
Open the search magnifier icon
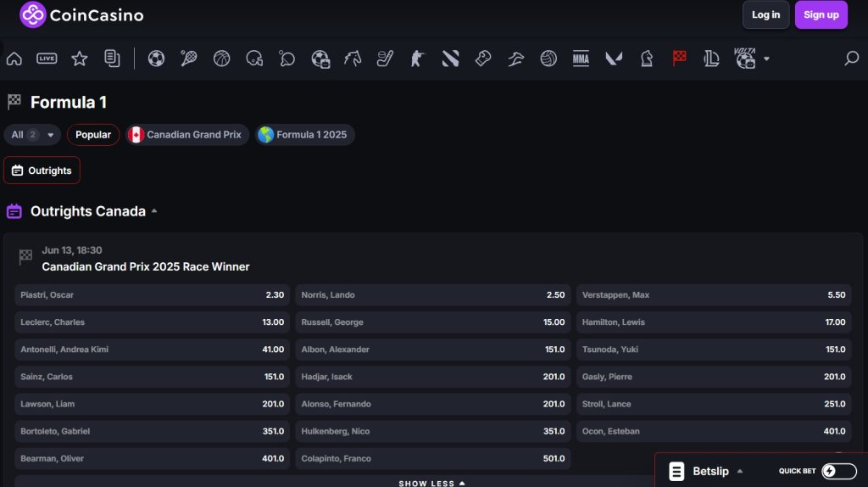coord(851,59)
